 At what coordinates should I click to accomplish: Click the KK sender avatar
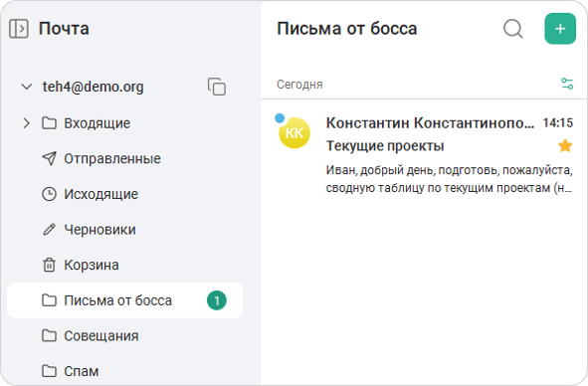[294, 133]
